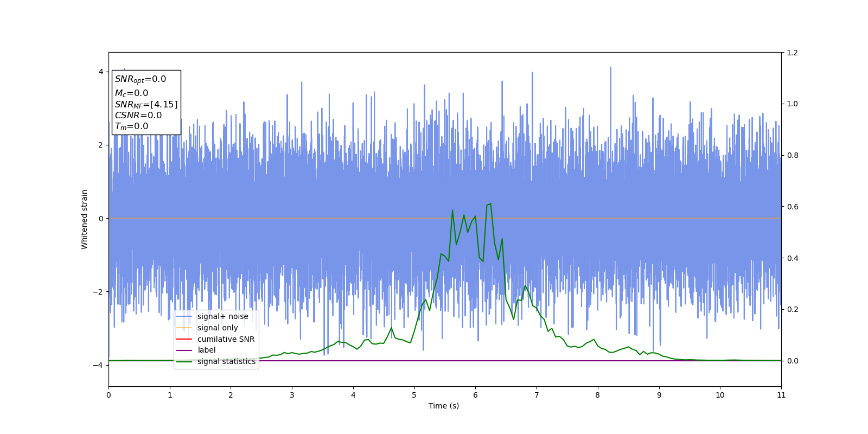868x434 pixels.
Task: Click the right y-axis tick label 0.0
Action: pos(792,361)
